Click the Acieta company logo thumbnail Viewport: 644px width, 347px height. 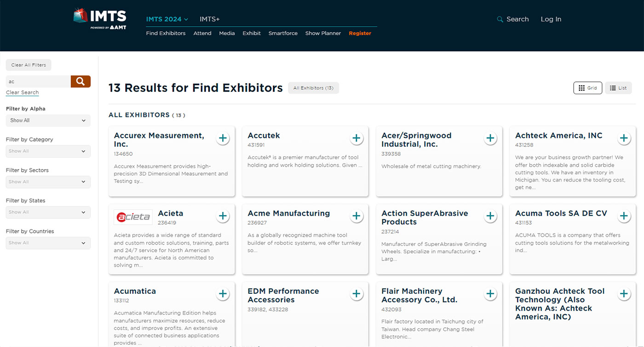click(x=133, y=217)
